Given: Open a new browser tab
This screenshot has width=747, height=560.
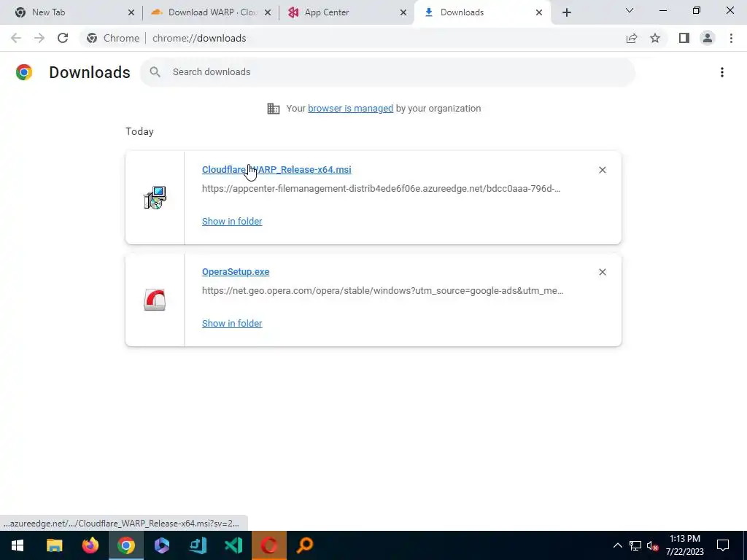Looking at the screenshot, I should pyautogui.click(x=566, y=12).
